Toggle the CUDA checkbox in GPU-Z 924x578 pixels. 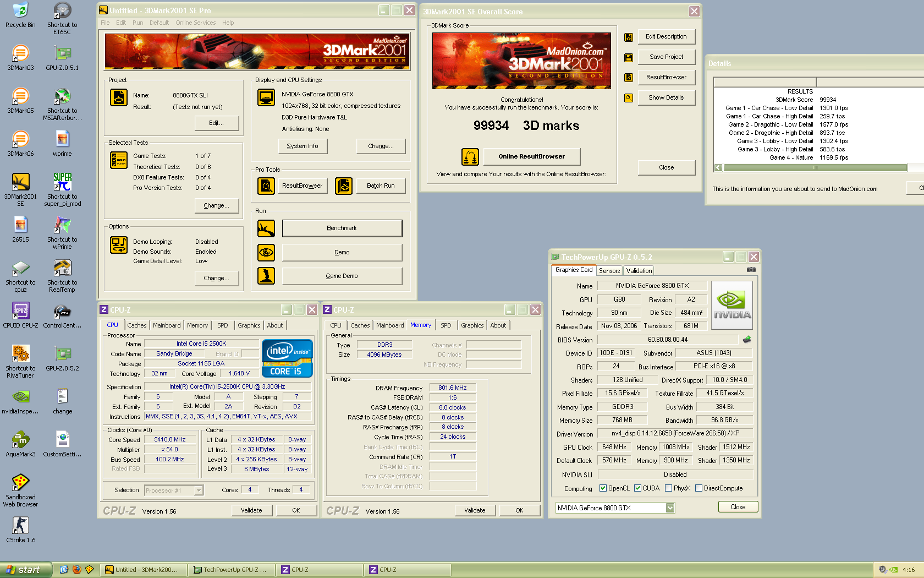click(637, 488)
